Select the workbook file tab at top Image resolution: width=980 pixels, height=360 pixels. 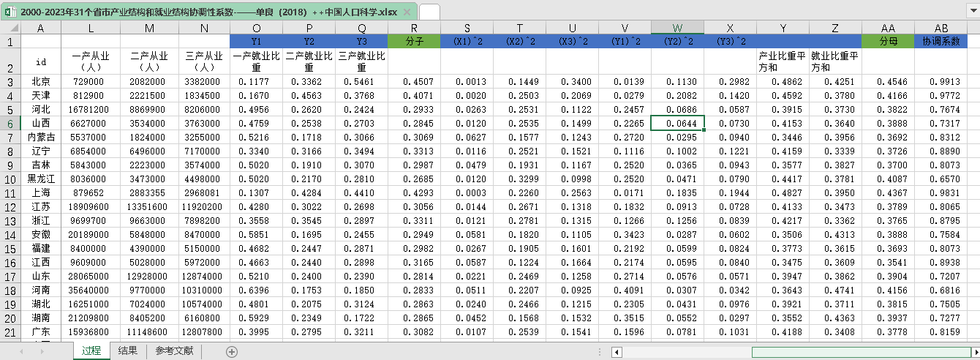pyautogui.click(x=208, y=12)
